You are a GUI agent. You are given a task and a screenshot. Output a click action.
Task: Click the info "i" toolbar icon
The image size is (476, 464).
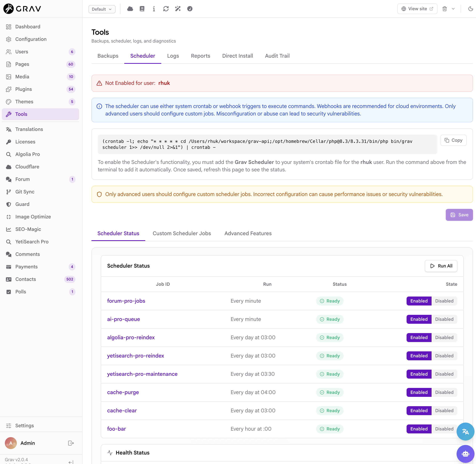154,9
